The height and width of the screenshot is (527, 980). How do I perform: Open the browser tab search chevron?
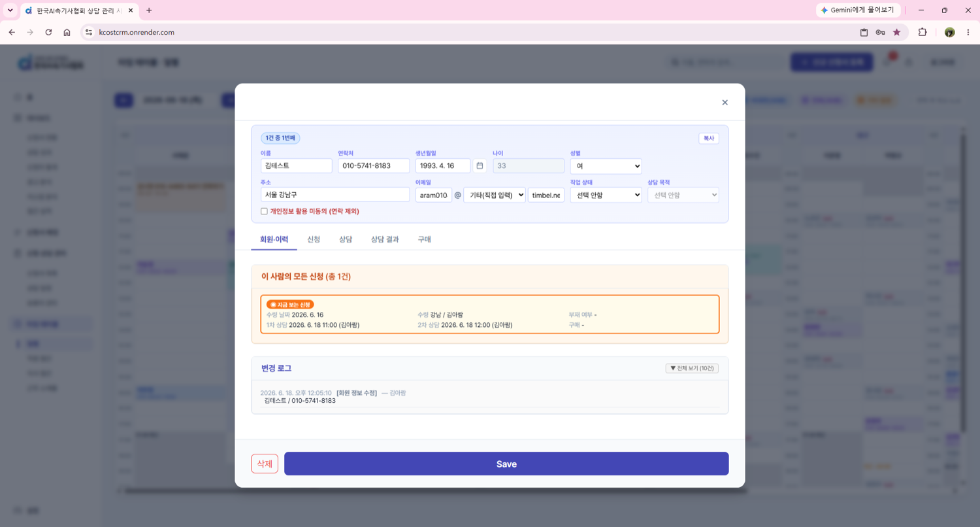pos(10,10)
